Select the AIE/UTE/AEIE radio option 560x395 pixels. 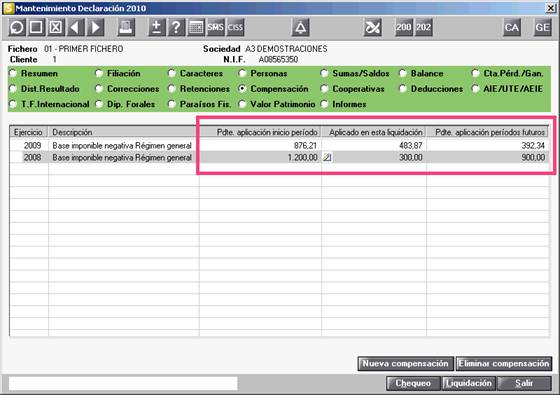[x=475, y=89]
